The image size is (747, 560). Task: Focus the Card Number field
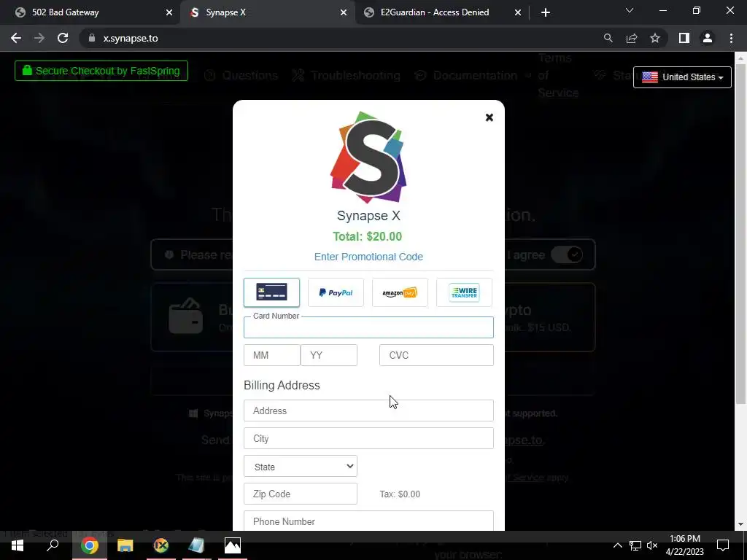(x=368, y=327)
